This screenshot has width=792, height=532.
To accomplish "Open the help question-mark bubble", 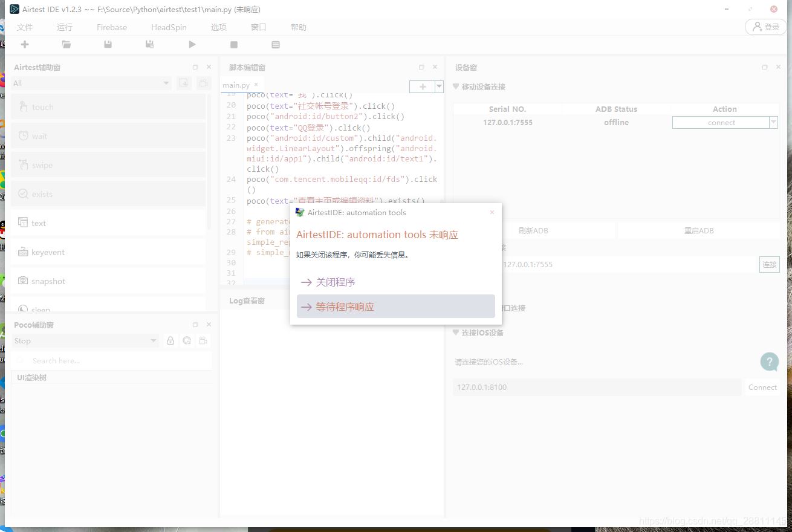I will (x=769, y=362).
